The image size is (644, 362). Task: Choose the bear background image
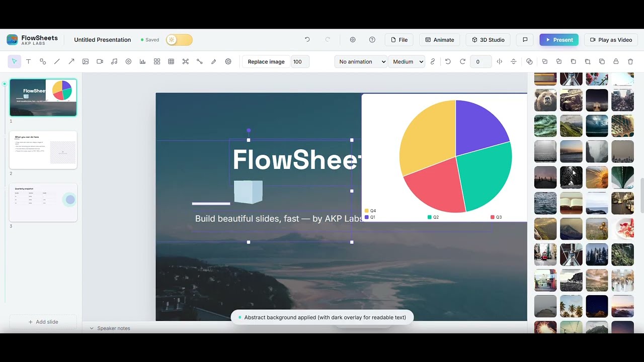coord(545,100)
